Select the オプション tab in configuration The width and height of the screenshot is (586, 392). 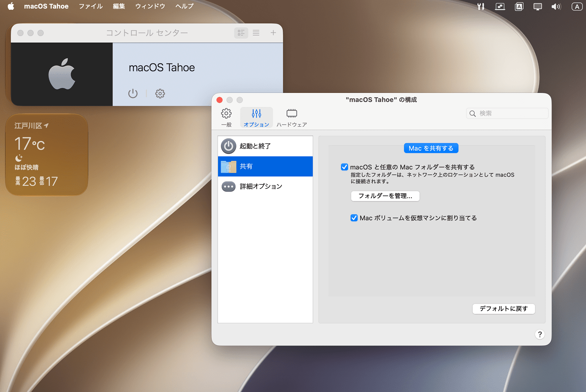(x=256, y=118)
